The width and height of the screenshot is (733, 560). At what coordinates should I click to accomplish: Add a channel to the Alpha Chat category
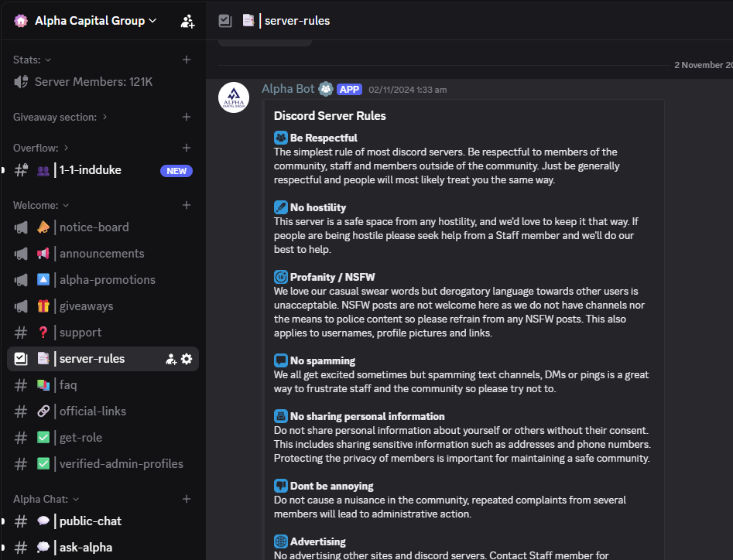(x=187, y=499)
